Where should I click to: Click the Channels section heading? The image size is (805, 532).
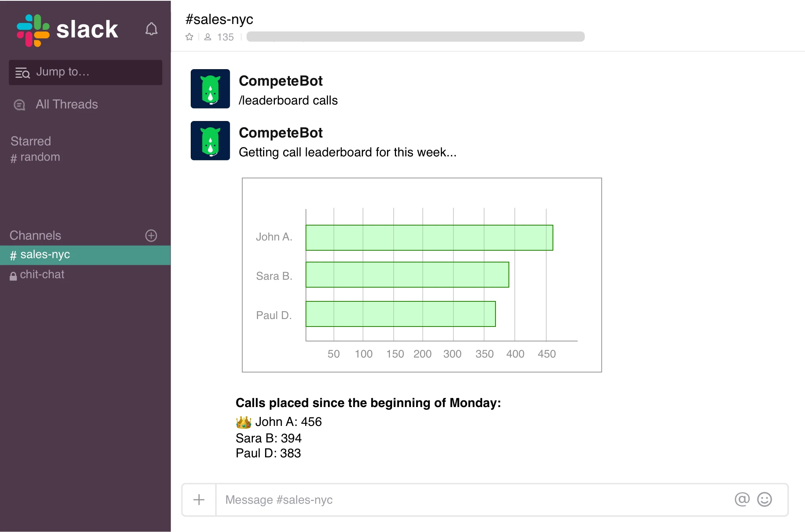click(35, 235)
